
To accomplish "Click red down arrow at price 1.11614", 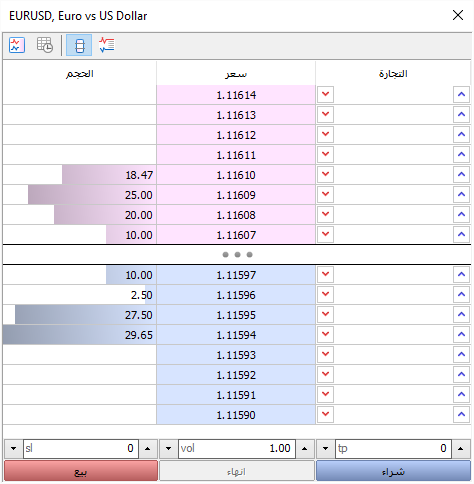I will [325, 95].
